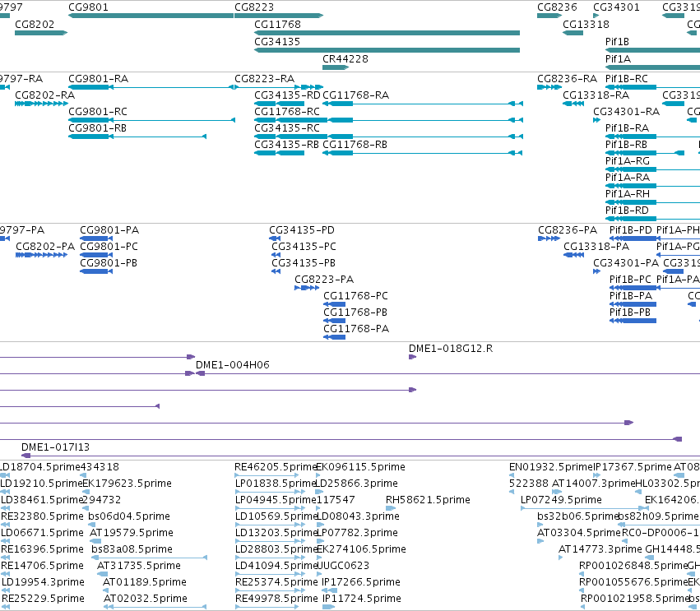This screenshot has height=611, width=700.
Task: Click transcript label CG8223-RA
Action: click(264, 79)
